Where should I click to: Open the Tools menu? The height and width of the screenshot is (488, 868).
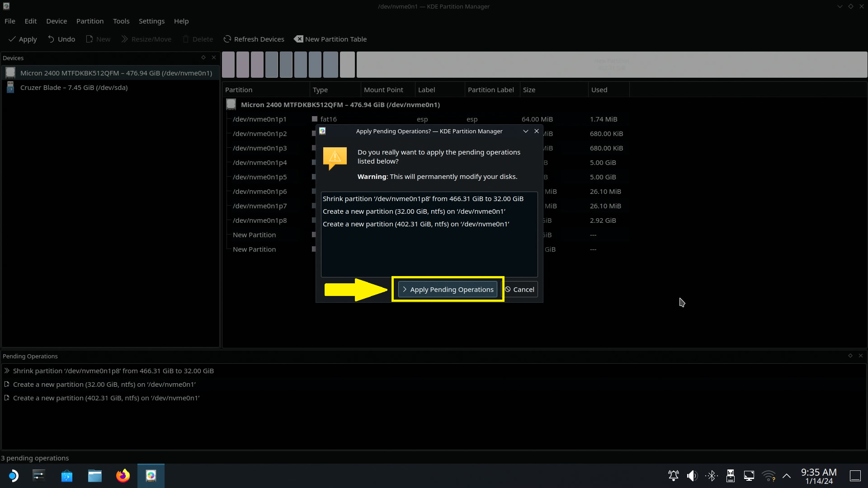pos(121,21)
